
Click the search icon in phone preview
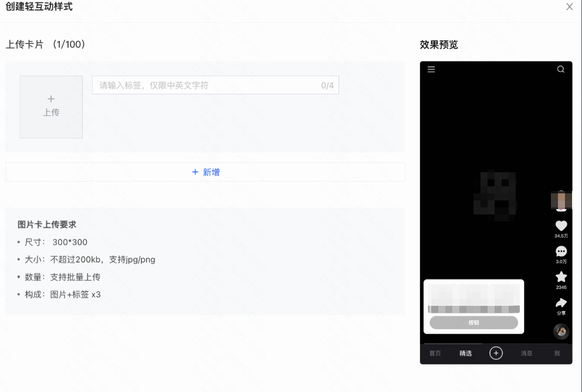click(560, 69)
